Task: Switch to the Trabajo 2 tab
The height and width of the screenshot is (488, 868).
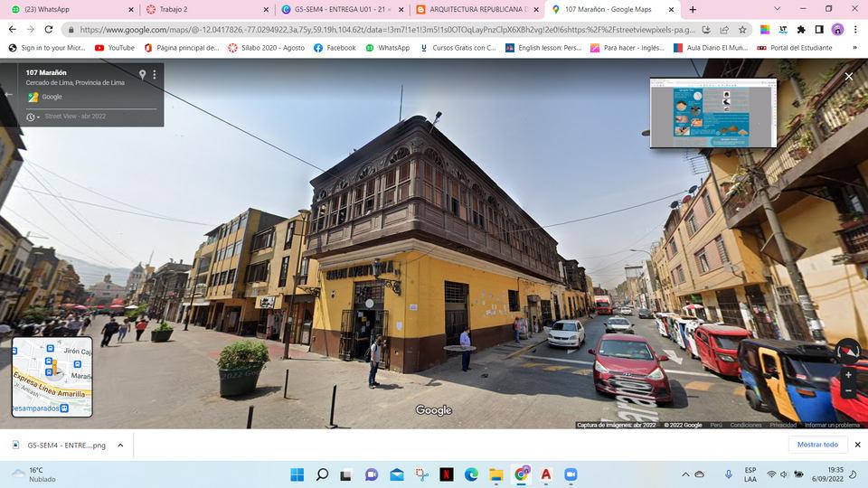Action: click(x=206, y=9)
